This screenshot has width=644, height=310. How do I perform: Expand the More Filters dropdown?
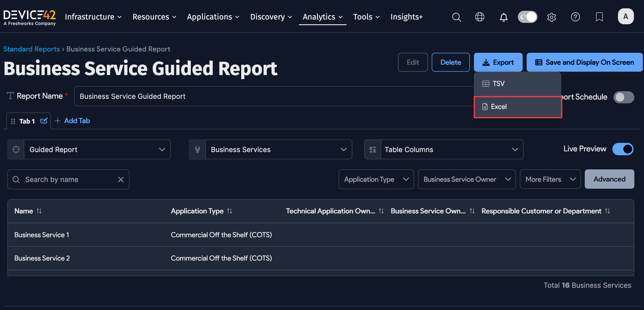550,179
